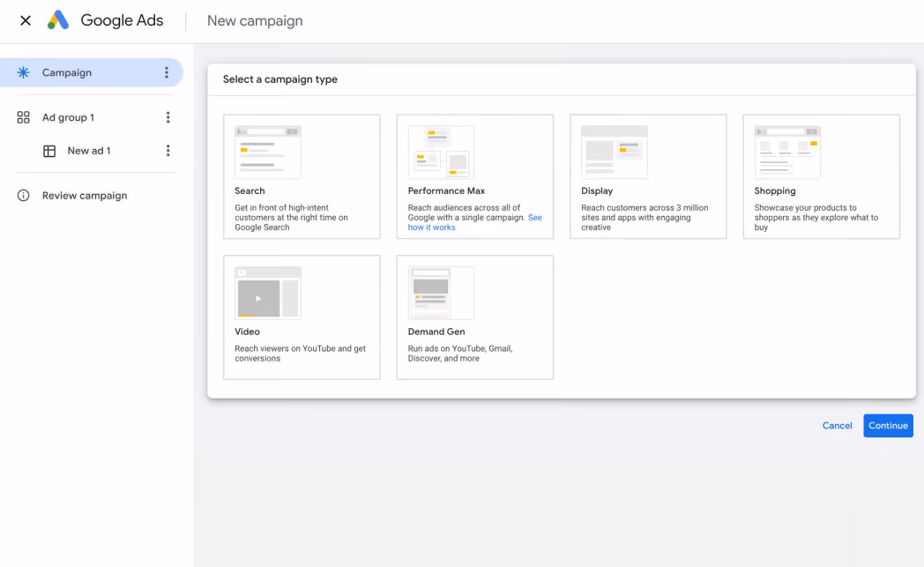Click 'Showcase your products to shoppers' description
This screenshot has width=924, height=567.
816,218
